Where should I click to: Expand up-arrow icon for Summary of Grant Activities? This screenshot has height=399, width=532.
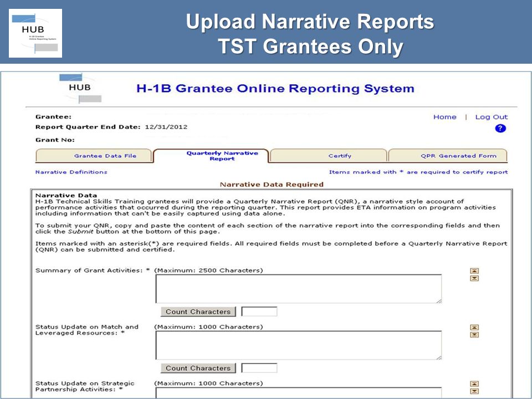coord(474,271)
